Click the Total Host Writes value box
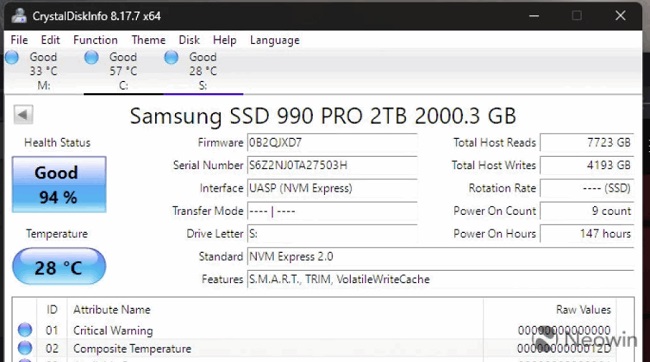 click(587, 165)
